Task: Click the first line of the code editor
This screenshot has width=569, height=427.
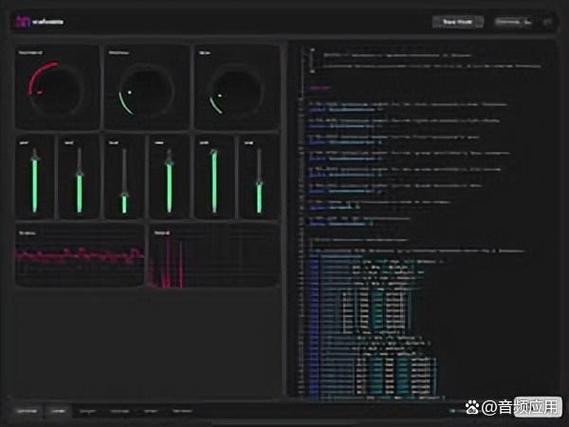Action: coord(397,56)
